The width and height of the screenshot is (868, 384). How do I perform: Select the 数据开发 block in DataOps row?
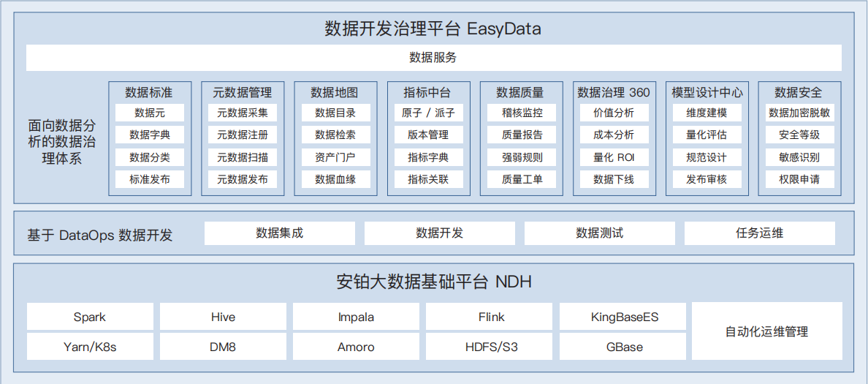coord(440,233)
